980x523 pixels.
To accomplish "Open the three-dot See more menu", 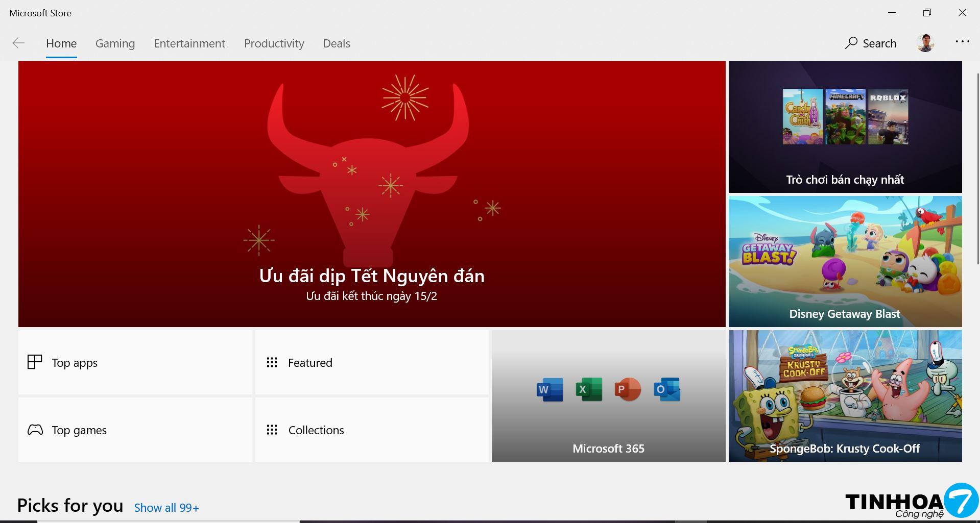I will click(x=962, y=42).
